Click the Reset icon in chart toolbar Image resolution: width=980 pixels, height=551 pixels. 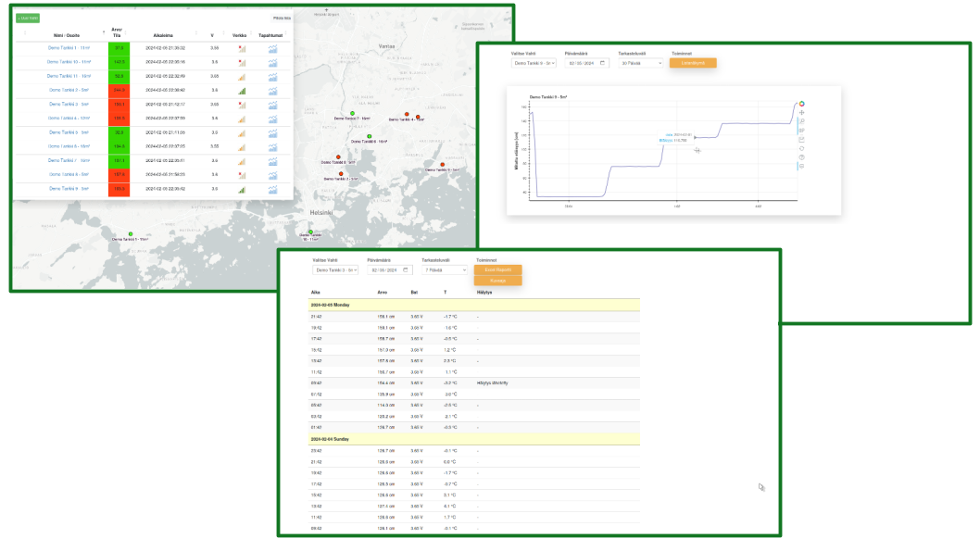802,148
